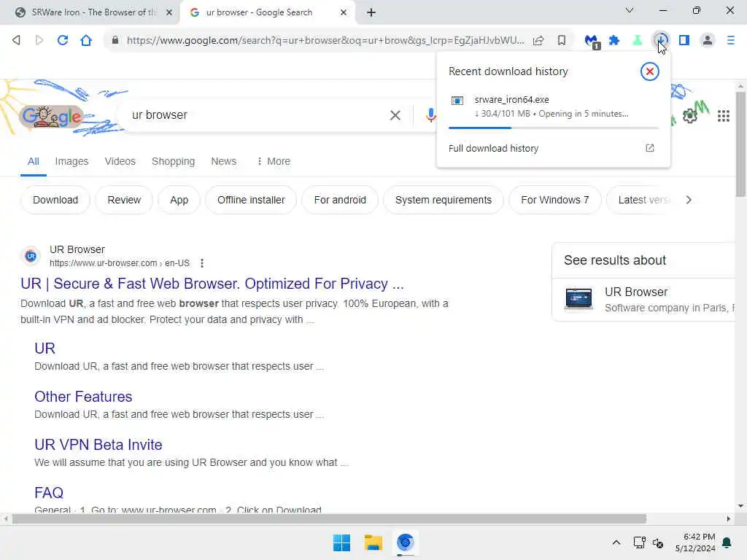Viewport: 747px width, 560px height.
Task: Click the UR Browser site favicon
Action: 31,256
